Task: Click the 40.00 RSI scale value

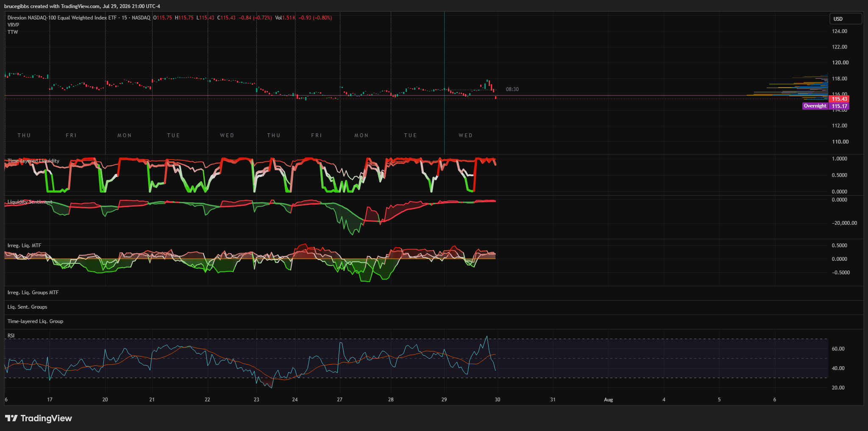Action: click(838, 368)
